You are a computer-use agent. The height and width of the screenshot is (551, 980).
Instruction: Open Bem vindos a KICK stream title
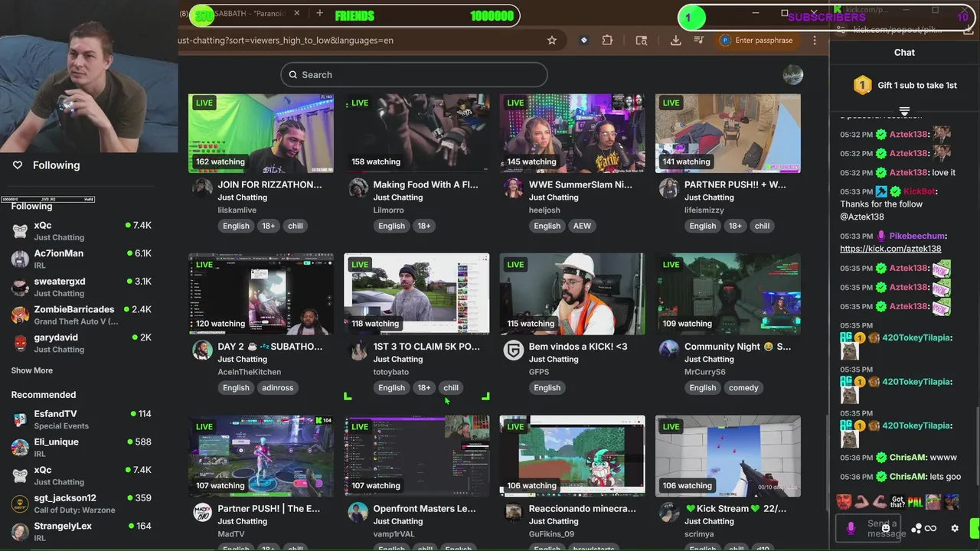[x=578, y=347]
